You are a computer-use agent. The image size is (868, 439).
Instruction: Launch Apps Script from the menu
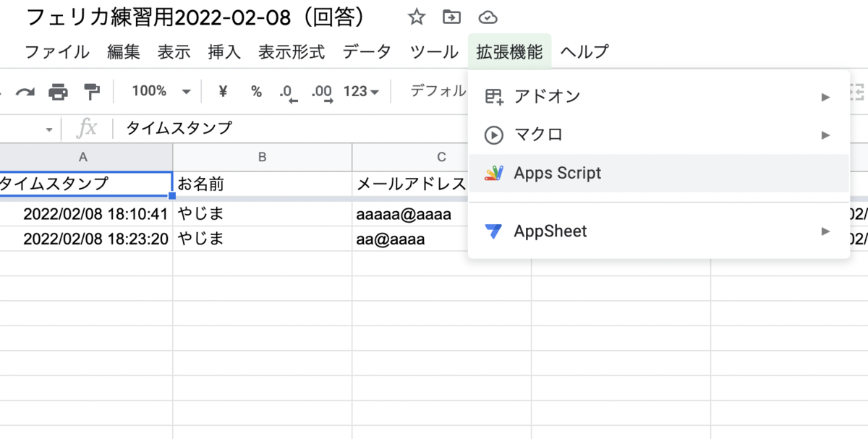[557, 174]
